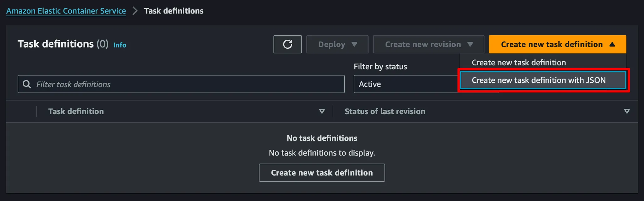Open the Info link beside Task definitions
The width and height of the screenshot is (644, 201).
(x=120, y=45)
